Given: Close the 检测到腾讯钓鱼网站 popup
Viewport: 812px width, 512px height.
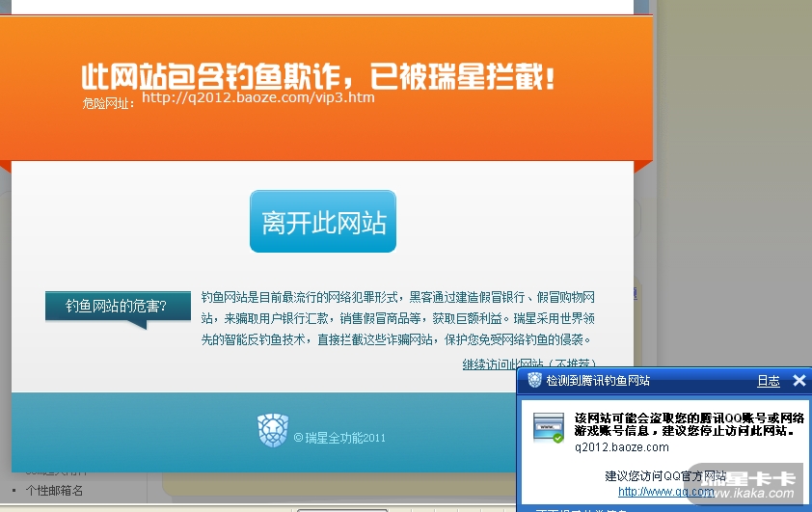Looking at the screenshot, I should [799, 381].
